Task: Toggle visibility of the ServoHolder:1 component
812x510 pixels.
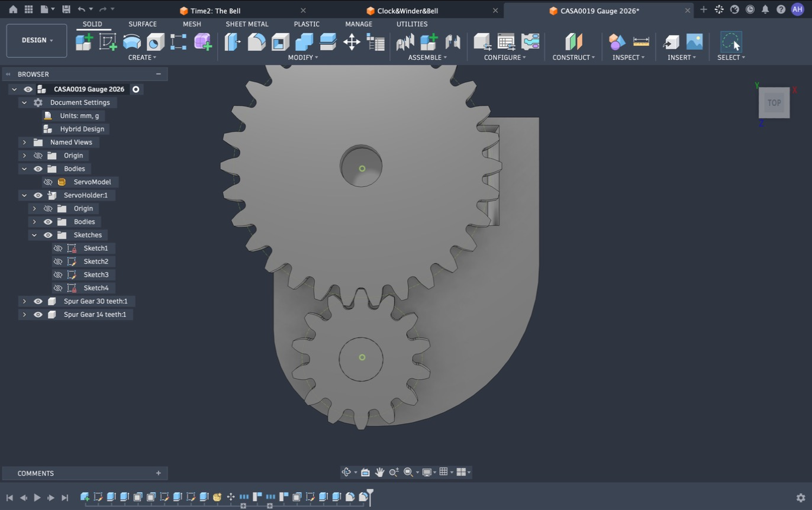Action: (x=38, y=195)
